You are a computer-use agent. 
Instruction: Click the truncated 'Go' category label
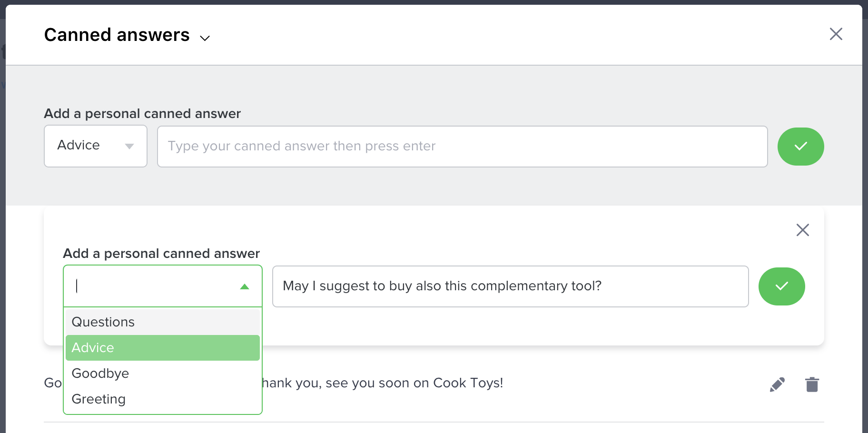click(x=53, y=383)
